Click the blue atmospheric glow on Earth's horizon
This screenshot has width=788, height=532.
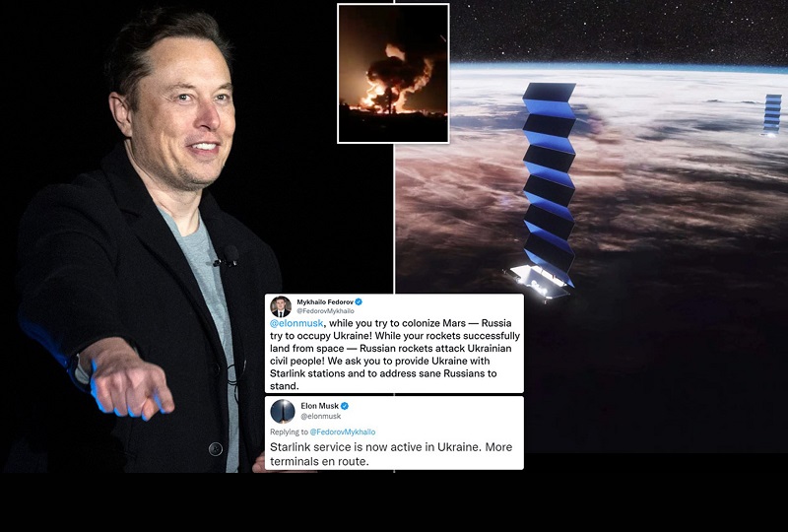(619, 67)
